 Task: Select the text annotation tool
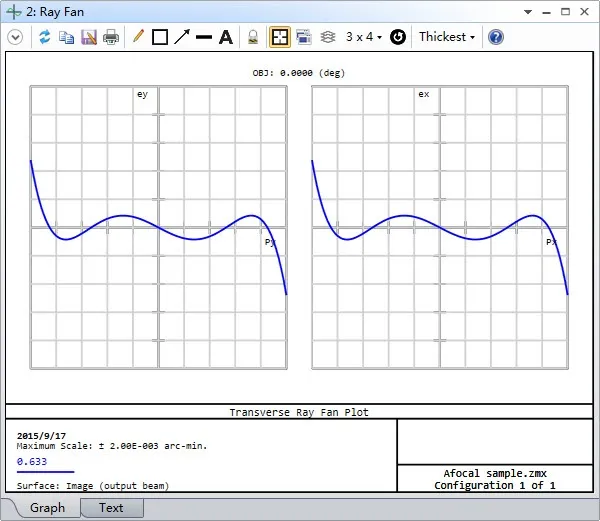pyautogui.click(x=226, y=37)
